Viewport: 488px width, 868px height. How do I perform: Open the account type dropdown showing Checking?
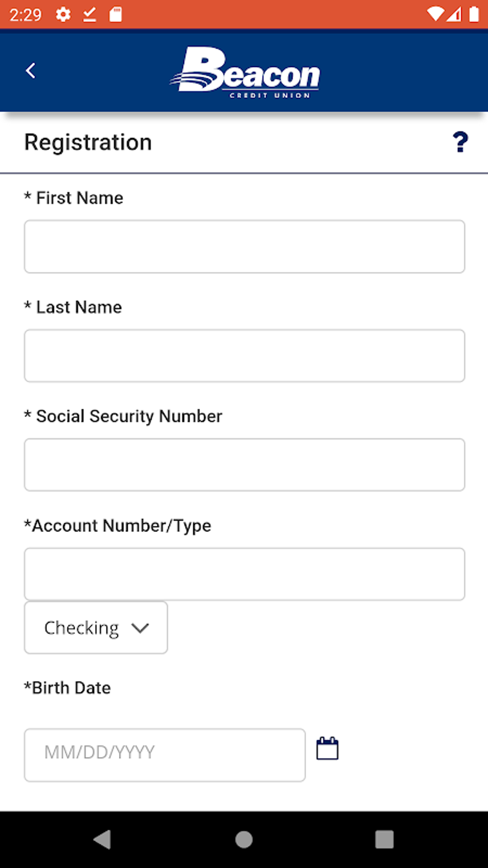[x=95, y=627]
